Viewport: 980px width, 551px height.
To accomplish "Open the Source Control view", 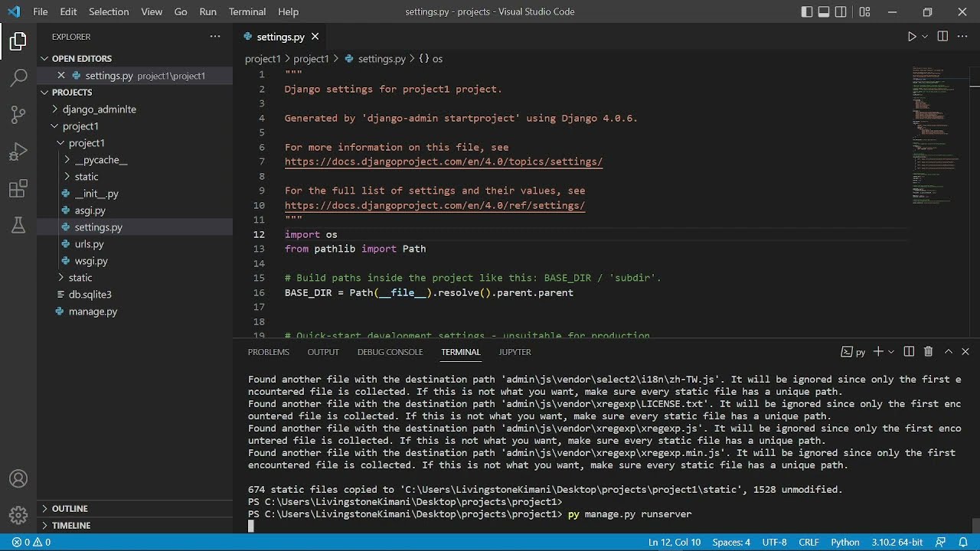I will click(x=18, y=115).
